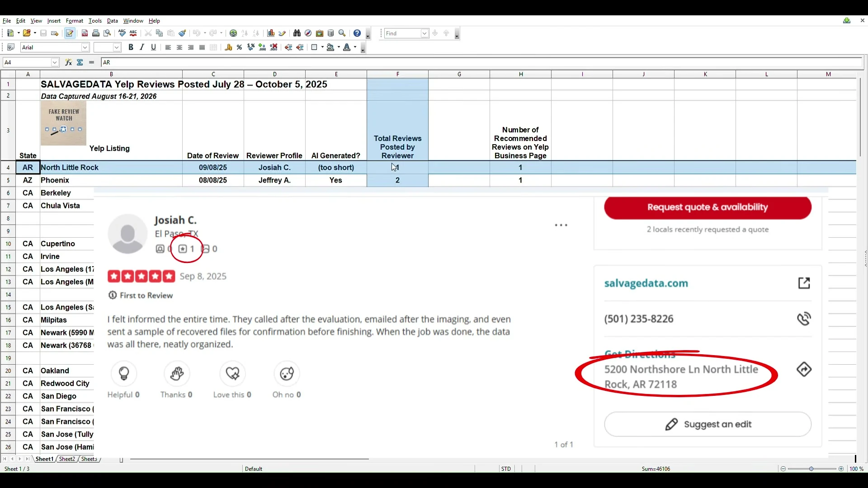Open Find & Replace binoculars

[297, 33]
